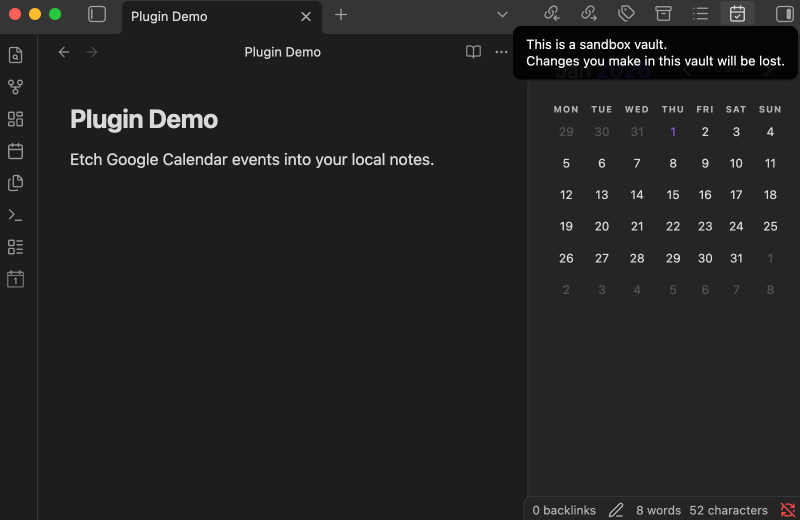Select day 10 in the calendar

point(736,163)
